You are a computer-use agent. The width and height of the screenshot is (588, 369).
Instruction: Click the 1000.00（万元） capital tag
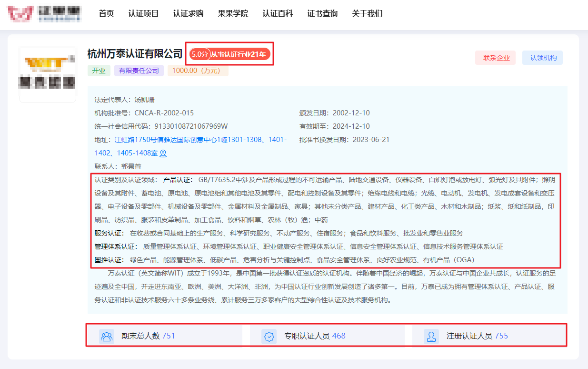coord(198,71)
